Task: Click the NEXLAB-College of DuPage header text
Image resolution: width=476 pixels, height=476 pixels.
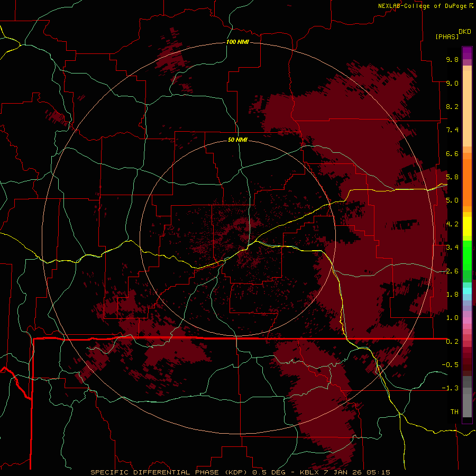Action: click(x=423, y=6)
